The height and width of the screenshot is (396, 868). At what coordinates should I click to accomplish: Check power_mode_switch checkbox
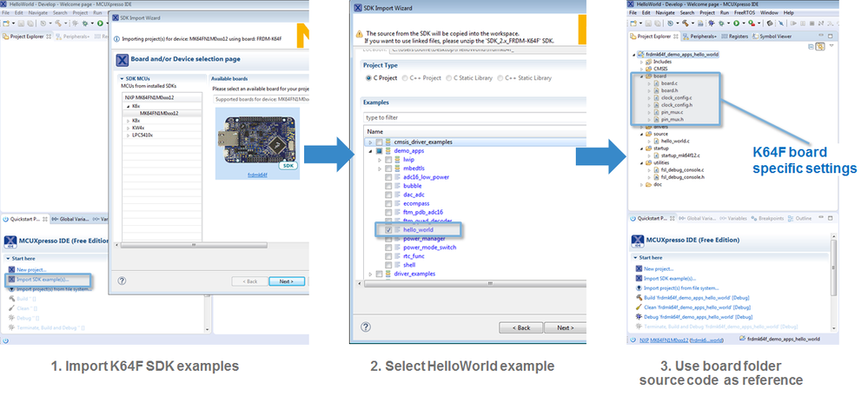388,247
